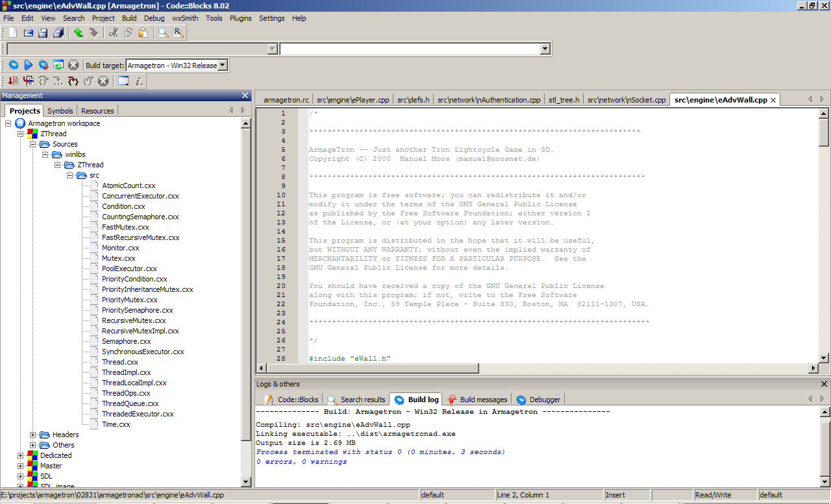Click the Build gear icon
The height and width of the screenshot is (504, 831).
pos(13,66)
